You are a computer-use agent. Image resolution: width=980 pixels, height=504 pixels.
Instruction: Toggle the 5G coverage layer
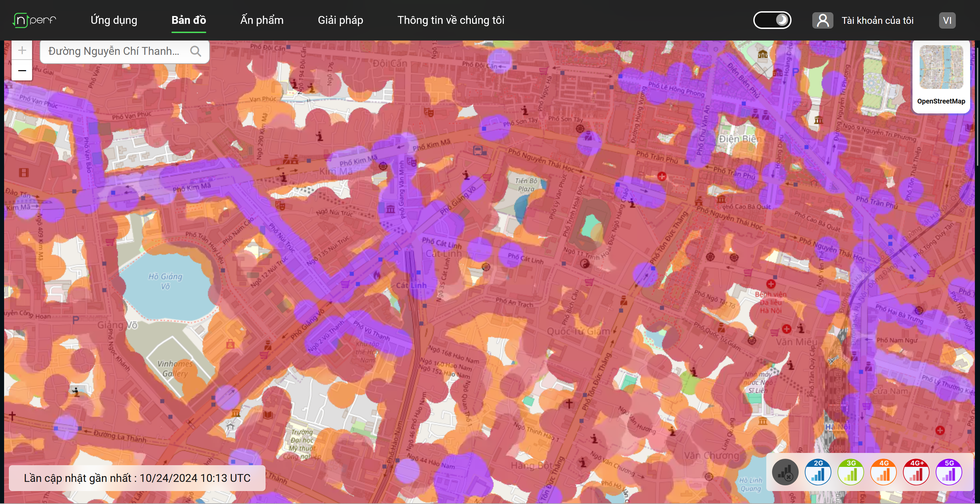click(948, 472)
